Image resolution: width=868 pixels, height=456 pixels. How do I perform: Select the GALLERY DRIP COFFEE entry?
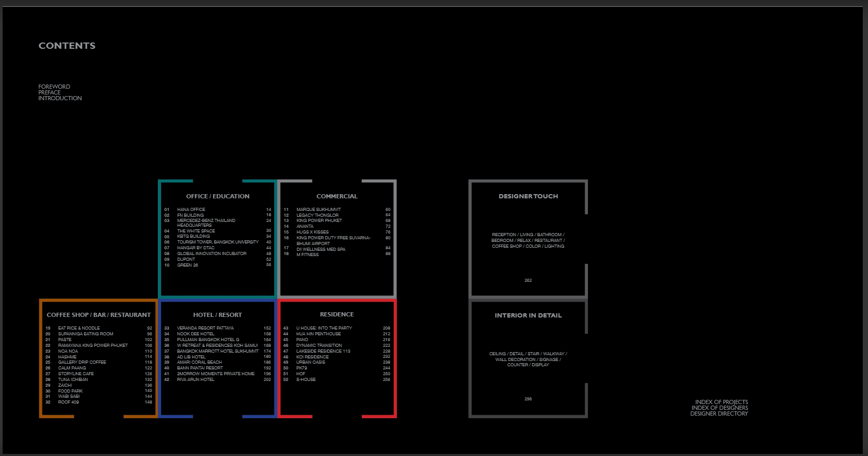point(82,362)
